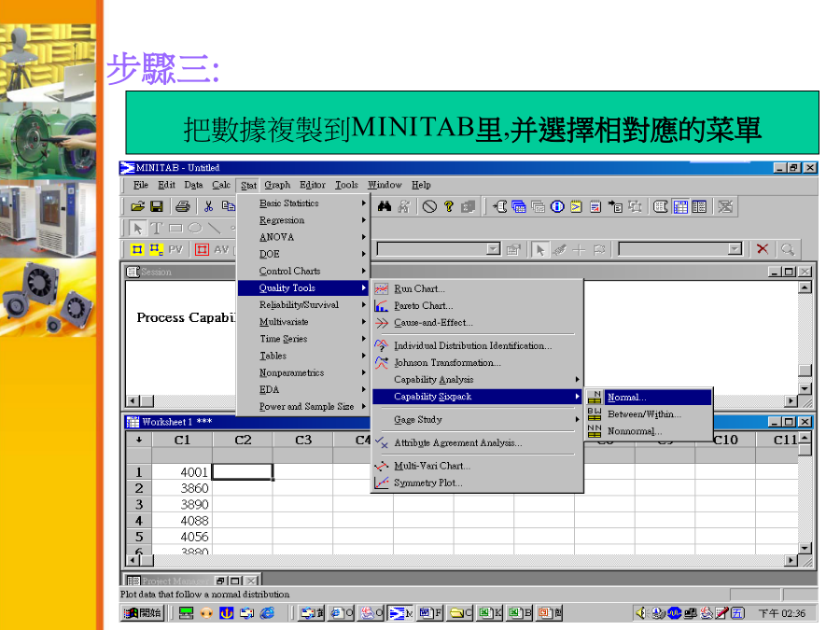840x630 pixels.
Task: Click the red square toolbar icon
Action: [x=202, y=249]
